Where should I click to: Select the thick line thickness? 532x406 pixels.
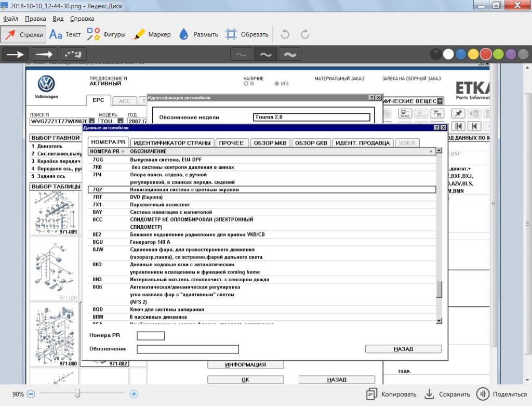click(x=290, y=54)
